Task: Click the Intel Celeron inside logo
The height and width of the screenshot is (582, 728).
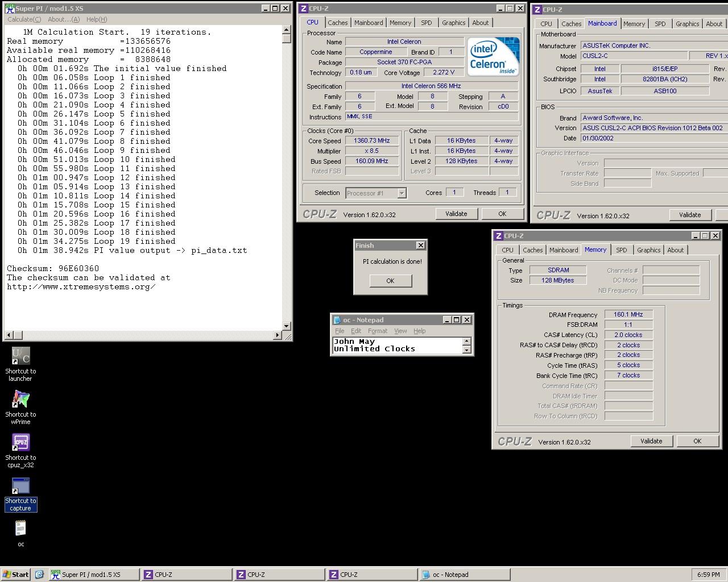Action: (494, 56)
